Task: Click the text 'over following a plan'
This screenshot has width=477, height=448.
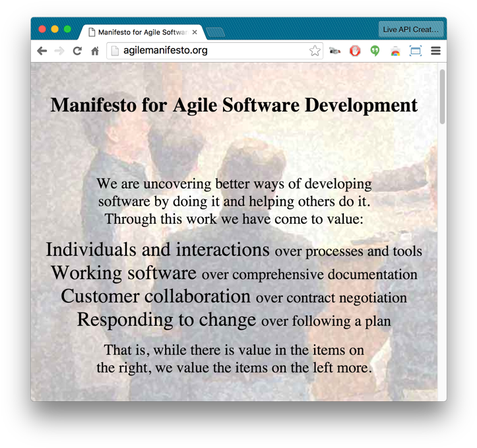Action: [x=326, y=321]
